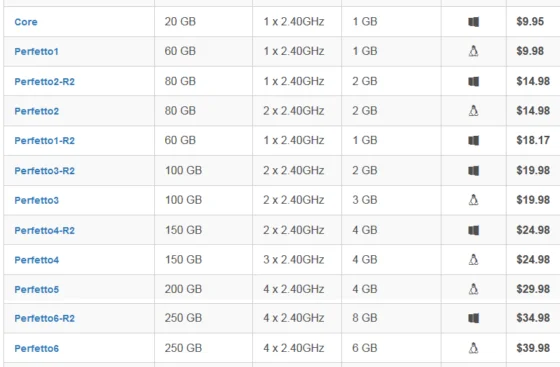Open the Perfetto2-R2 plan link
The width and height of the screenshot is (560, 367).
[x=45, y=81]
